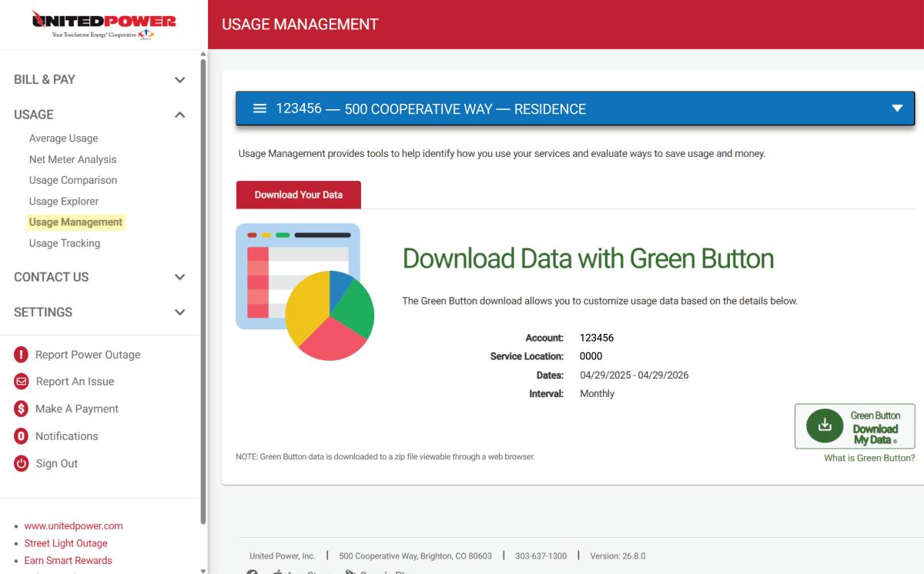
Task: Click the United Power logo
Action: [103, 25]
